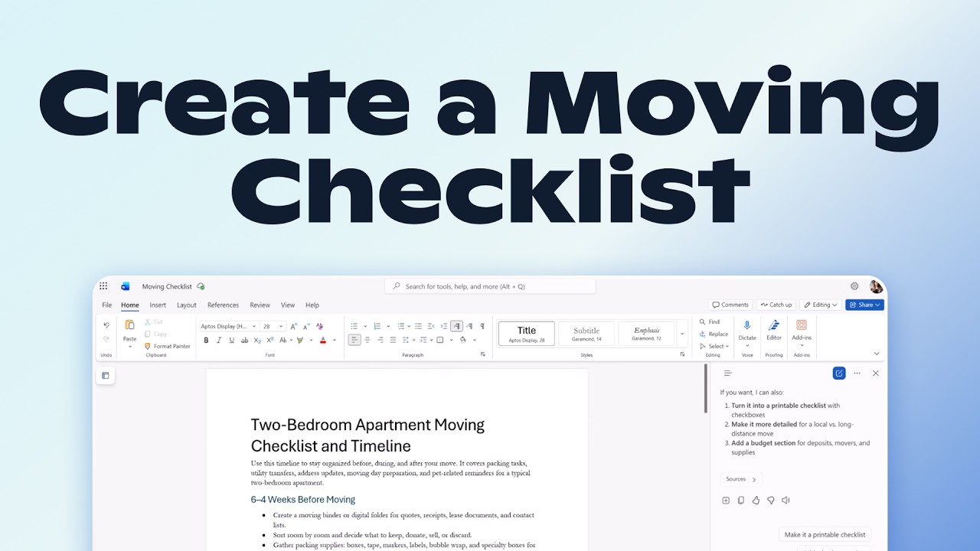Toggle Justify alignment
This screenshot has width=980, height=551.
(x=393, y=340)
